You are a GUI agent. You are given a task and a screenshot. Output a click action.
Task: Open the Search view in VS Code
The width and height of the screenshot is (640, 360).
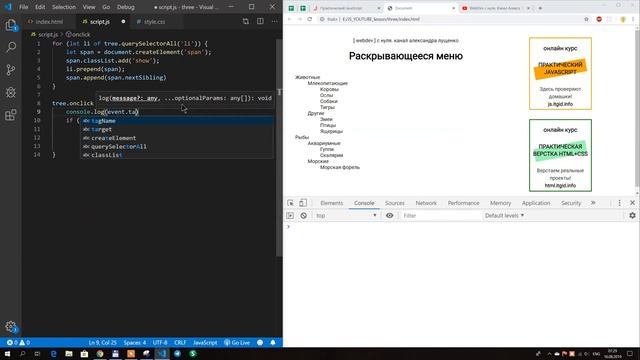11,47
